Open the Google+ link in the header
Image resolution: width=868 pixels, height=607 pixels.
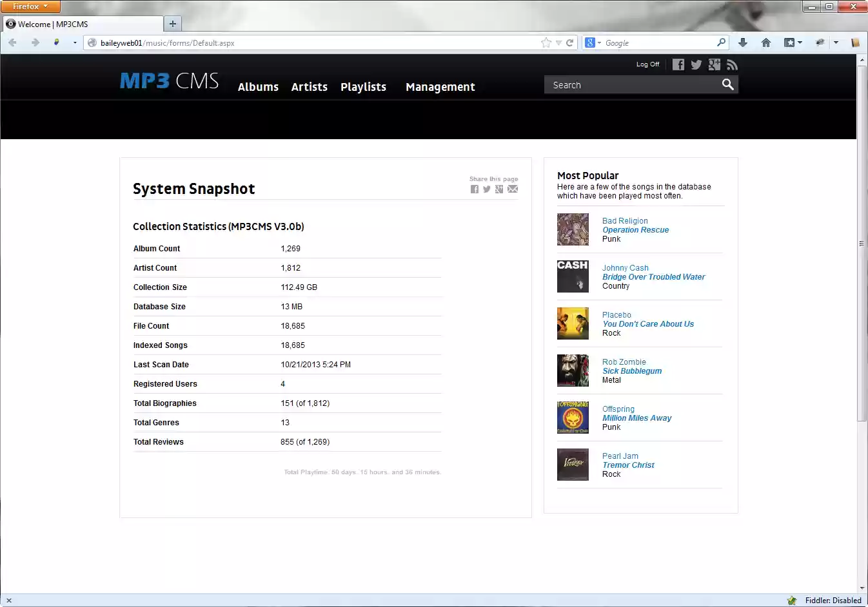click(x=714, y=64)
